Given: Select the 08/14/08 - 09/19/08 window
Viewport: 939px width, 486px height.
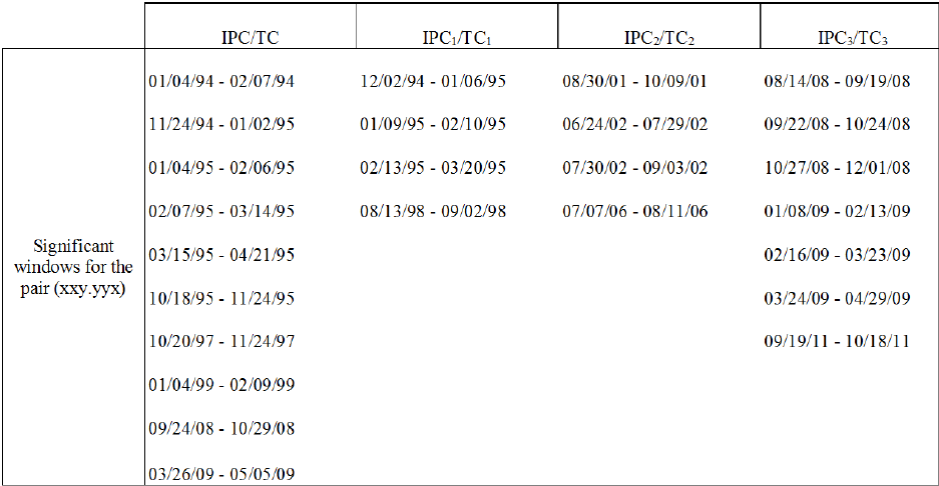Looking at the screenshot, I should tap(836, 81).
